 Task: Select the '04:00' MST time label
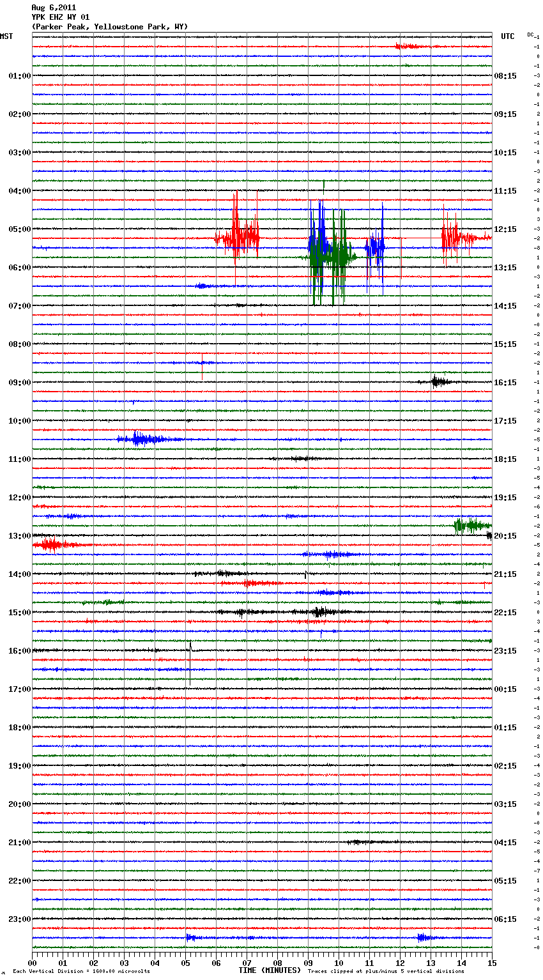(20, 191)
